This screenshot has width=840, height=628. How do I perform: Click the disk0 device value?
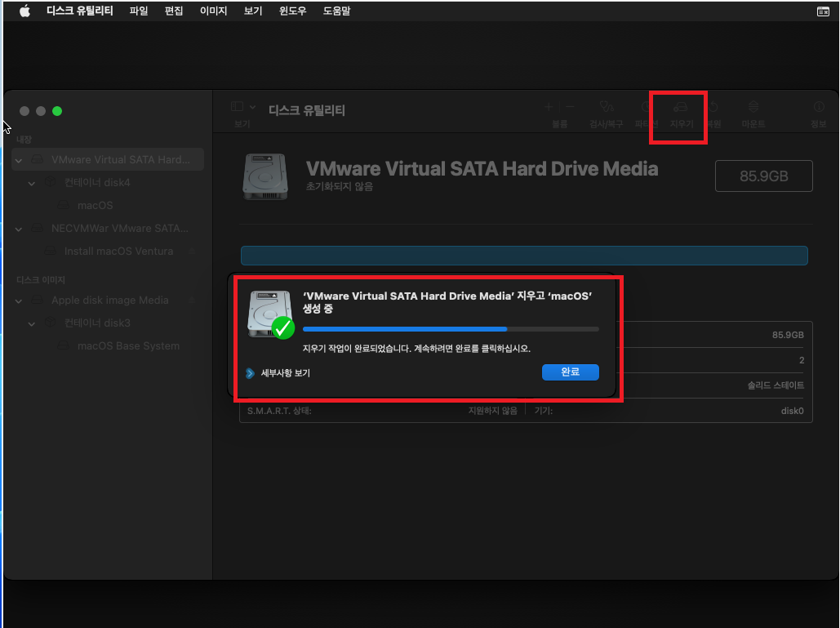[x=792, y=411]
